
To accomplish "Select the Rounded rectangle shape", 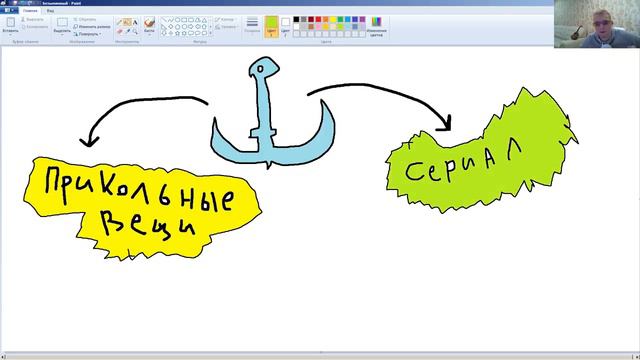I will click(x=191, y=20).
